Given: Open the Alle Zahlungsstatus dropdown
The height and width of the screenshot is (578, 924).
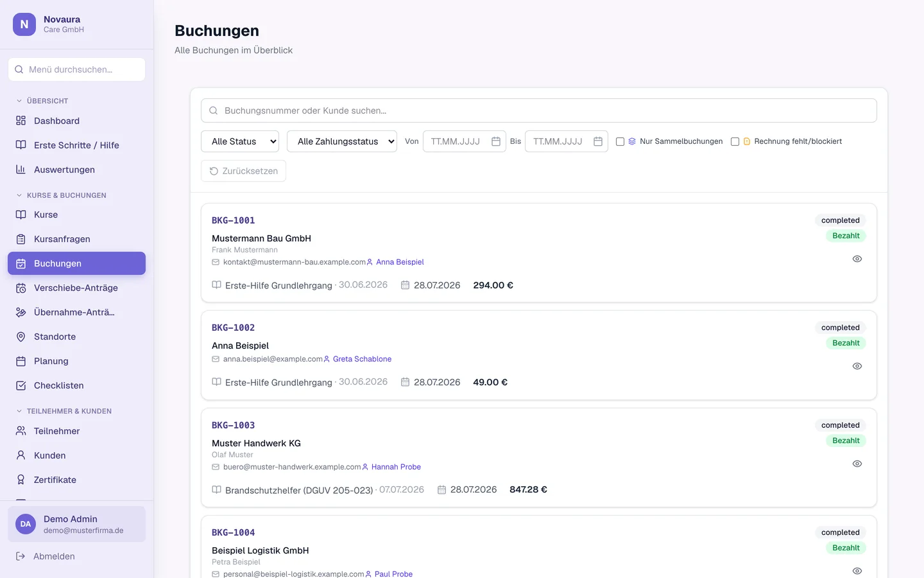Looking at the screenshot, I should (x=342, y=141).
